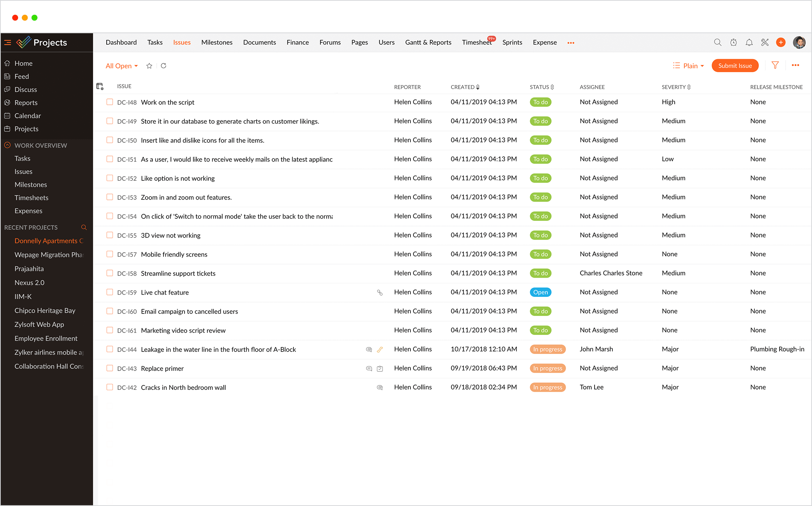Select the checkbox on DC-I59 Live chat feature

(110, 292)
